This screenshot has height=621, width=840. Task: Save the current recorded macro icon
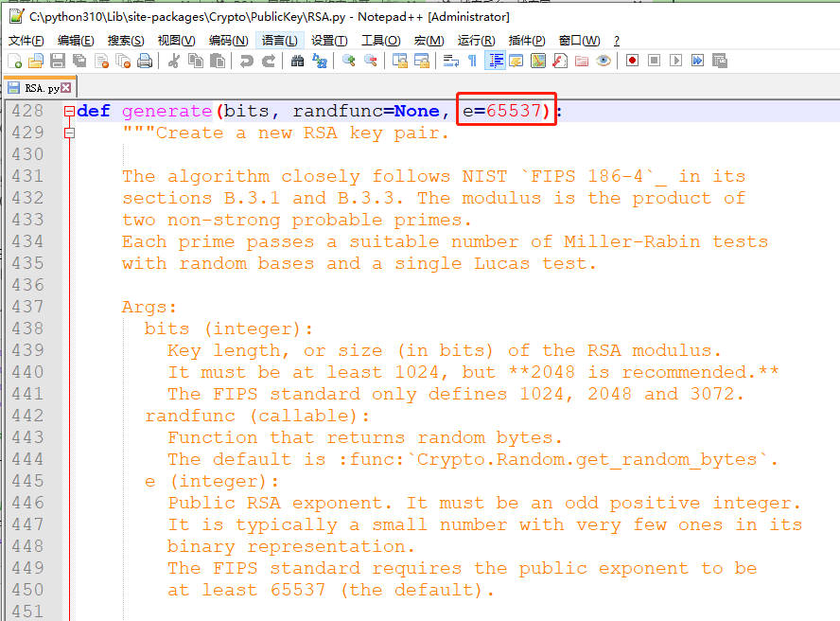(720, 61)
